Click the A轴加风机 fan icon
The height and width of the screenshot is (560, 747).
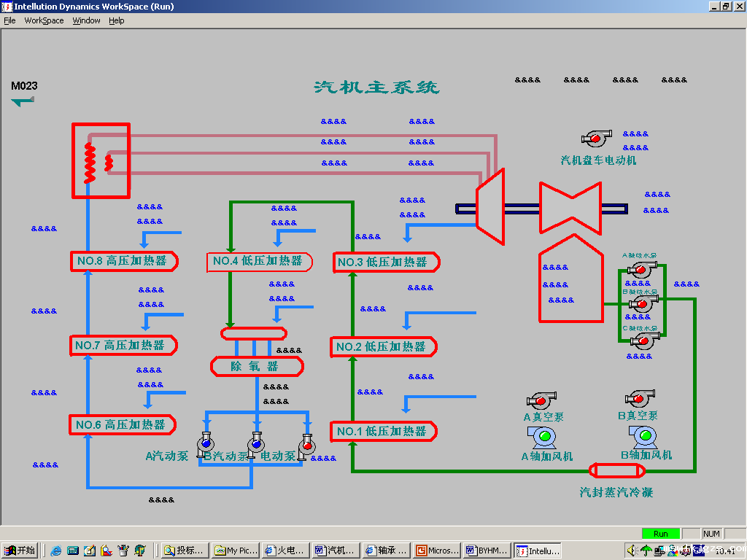click(543, 437)
